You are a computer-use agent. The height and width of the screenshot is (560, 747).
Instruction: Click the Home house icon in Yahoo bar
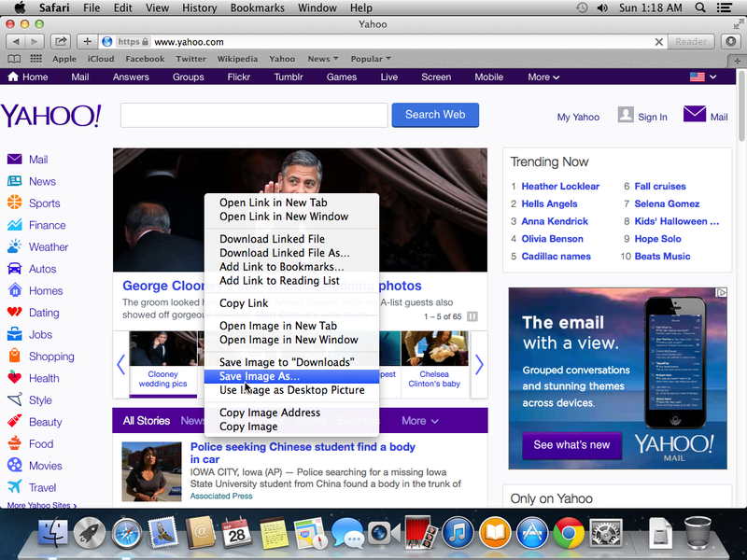[x=13, y=77]
